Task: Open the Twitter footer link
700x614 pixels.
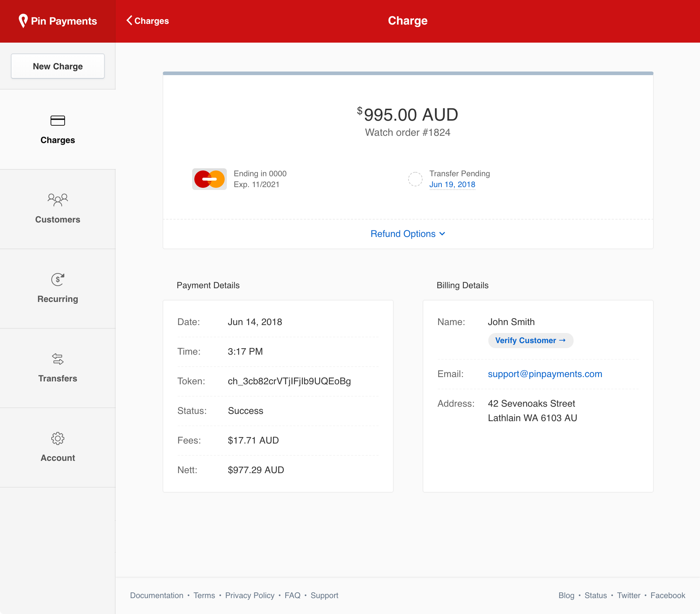Action: point(628,595)
